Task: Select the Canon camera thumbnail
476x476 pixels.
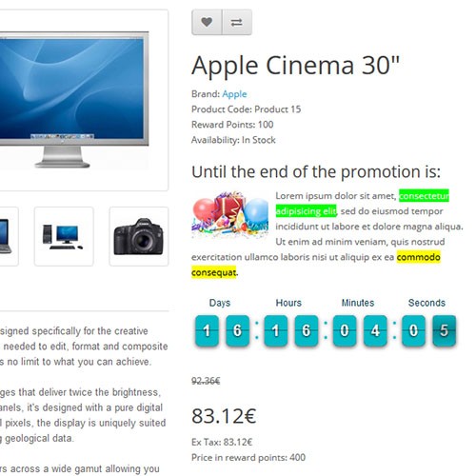Action: pyautogui.click(x=139, y=236)
